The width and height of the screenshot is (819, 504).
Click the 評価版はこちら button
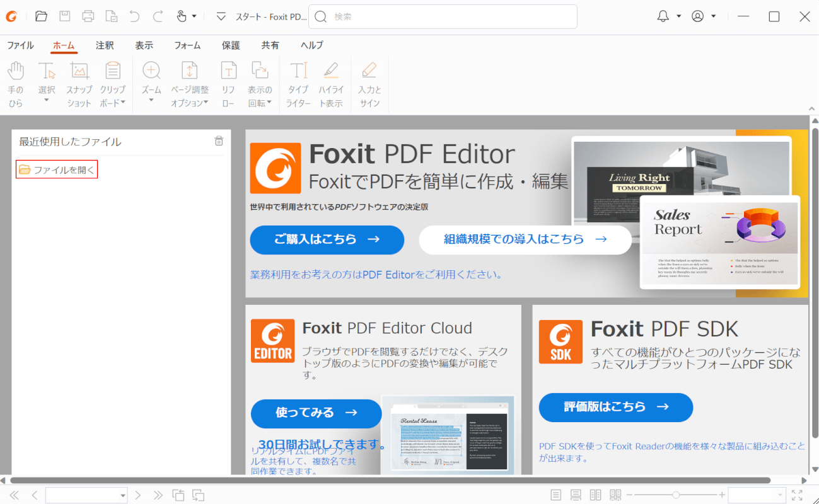[x=616, y=407]
